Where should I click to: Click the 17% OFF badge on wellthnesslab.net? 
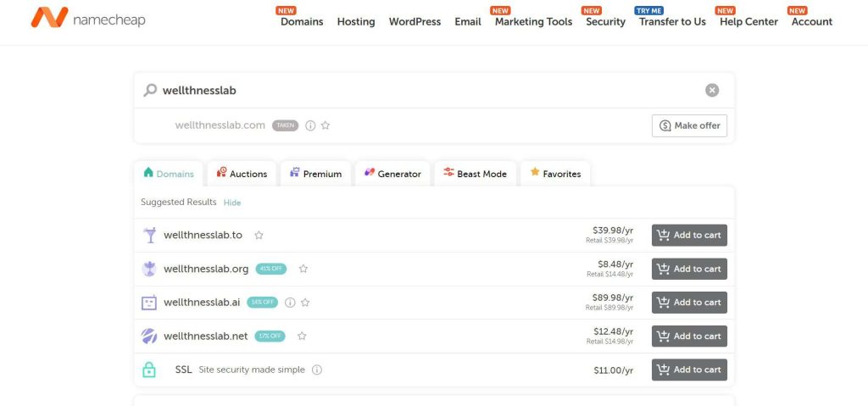[270, 336]
